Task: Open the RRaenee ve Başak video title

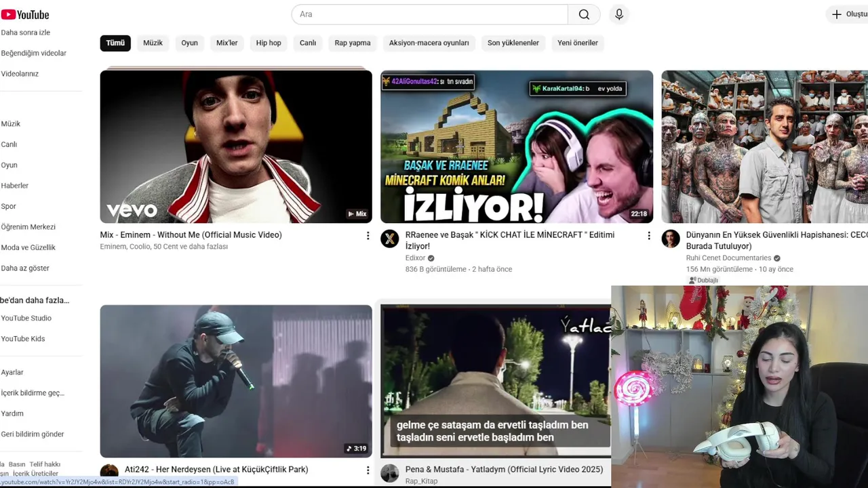Action: pyautogui.click(x=510, y=241)
